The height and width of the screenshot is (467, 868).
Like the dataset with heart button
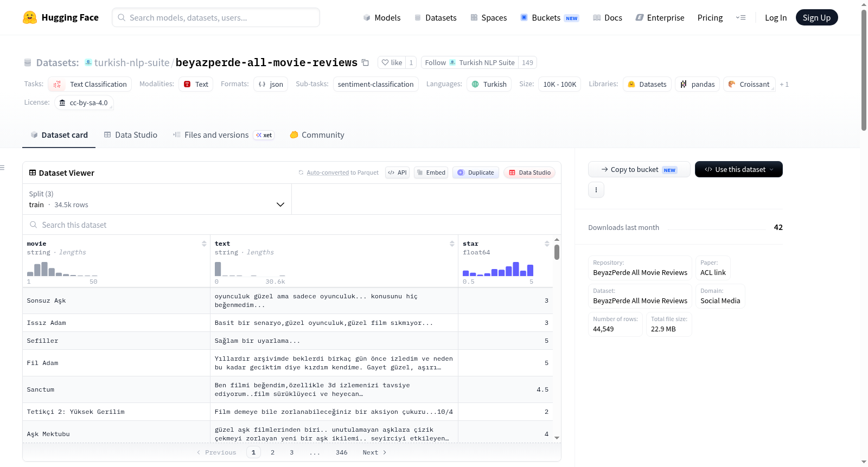392,62
